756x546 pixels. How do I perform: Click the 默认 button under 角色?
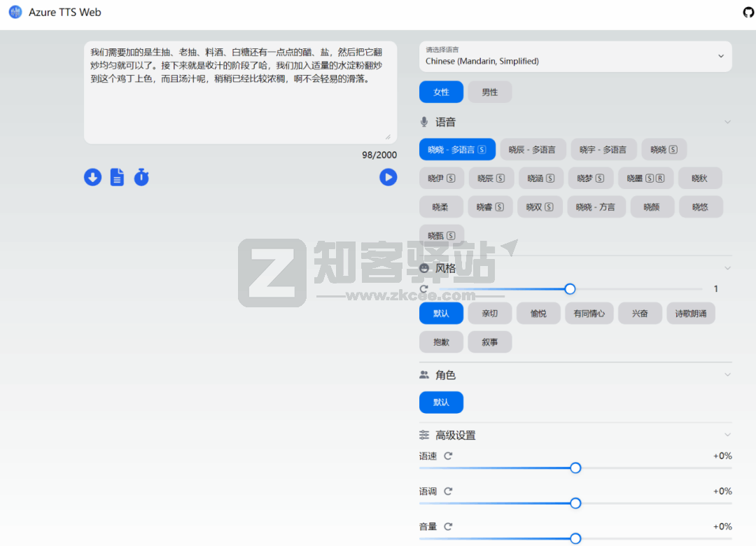(441, 402)
